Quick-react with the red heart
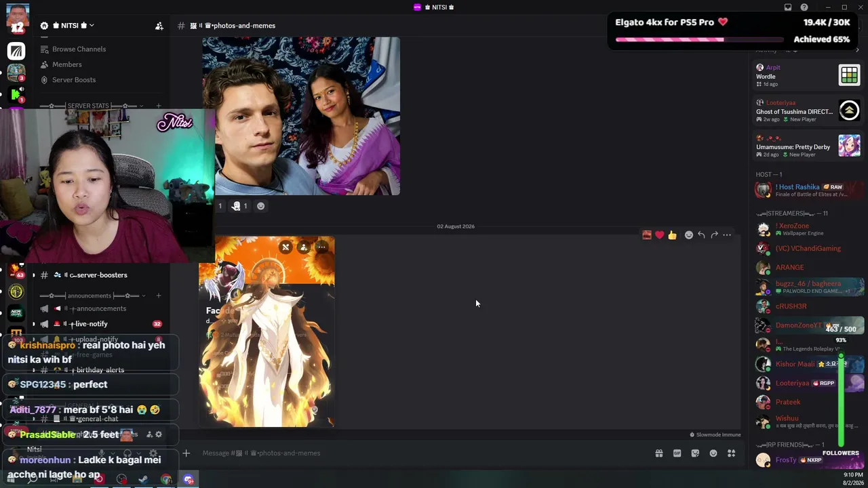 (x=659, y=235)
